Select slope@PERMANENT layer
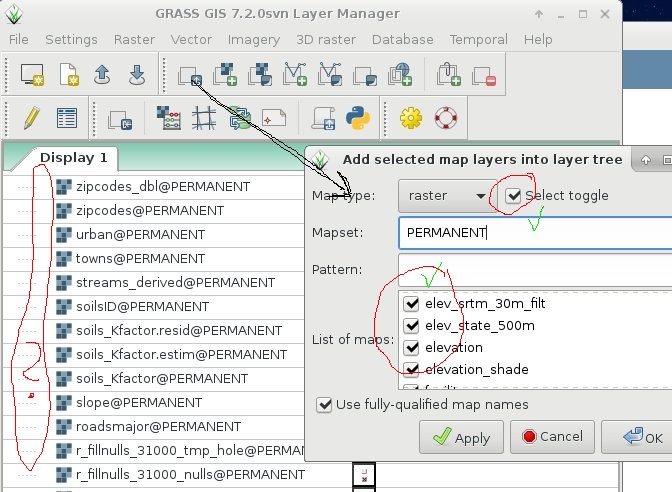 [x=139, y=403]
